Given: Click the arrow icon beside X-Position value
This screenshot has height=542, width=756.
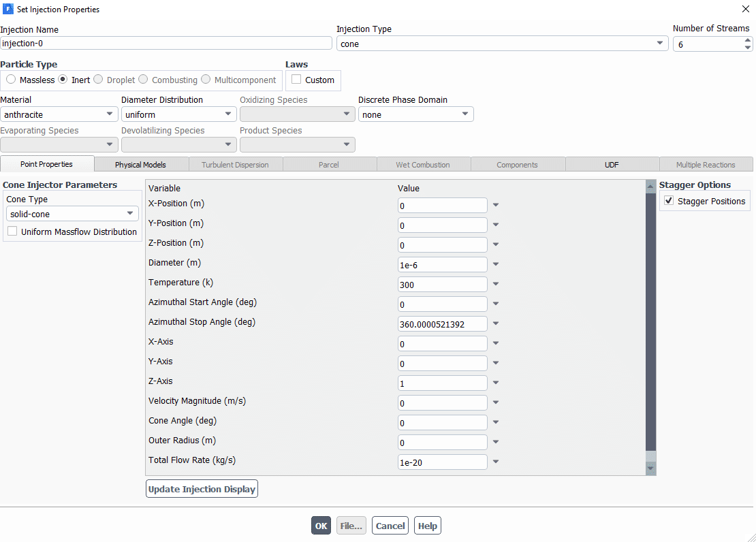Looking at the screenshot, I should point(496,205).
